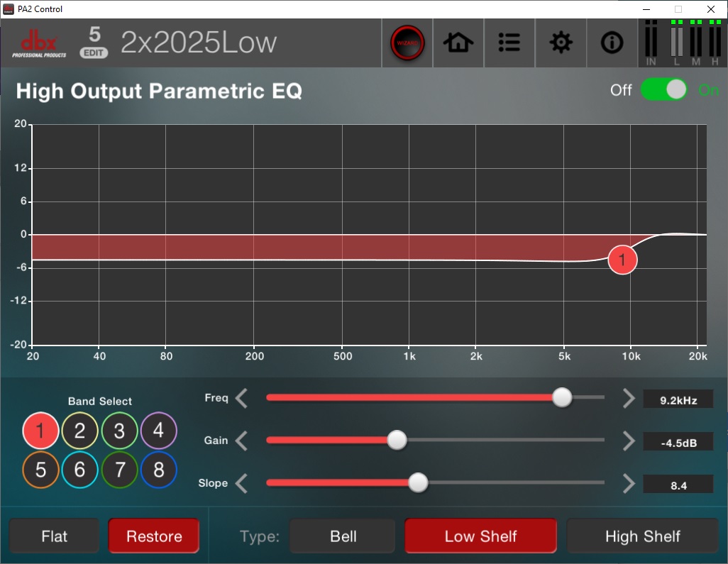The width and height of the screenshot is (728, 564).
Task: Select EQ band 5
Action: coord(40,470)
